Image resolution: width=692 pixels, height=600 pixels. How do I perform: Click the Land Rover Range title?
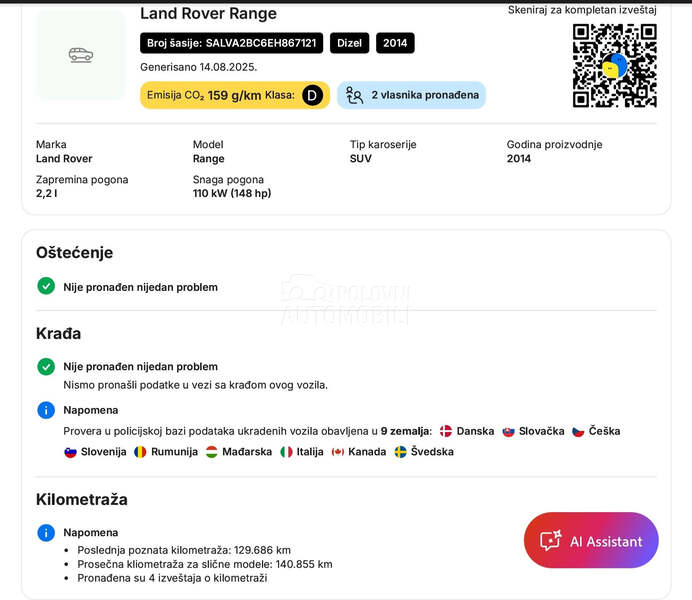click(x=208, y=14)
